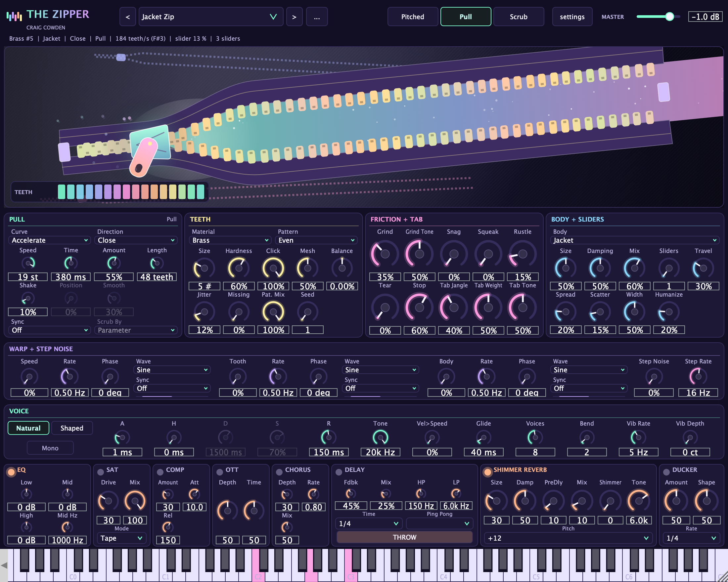Enable the DELAY effect
Screen dimensions: 728x582
[339, 472]
